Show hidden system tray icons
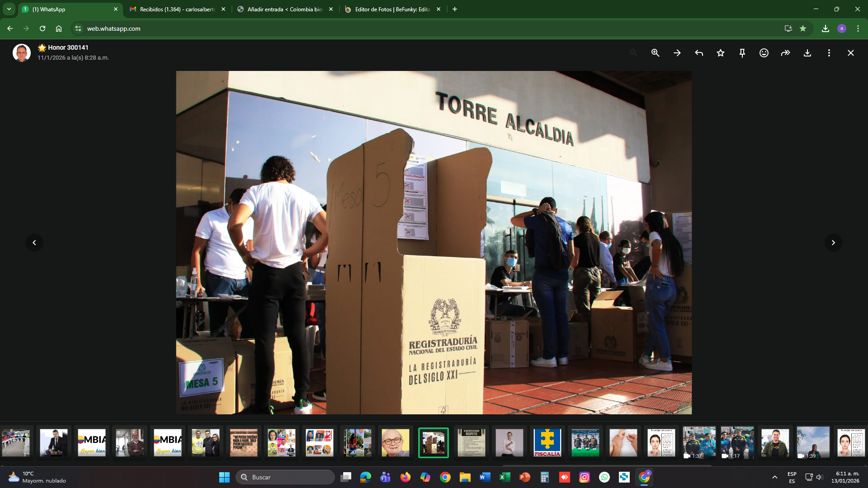The height and width of the screenshot is (488, 868). [774, 477]
